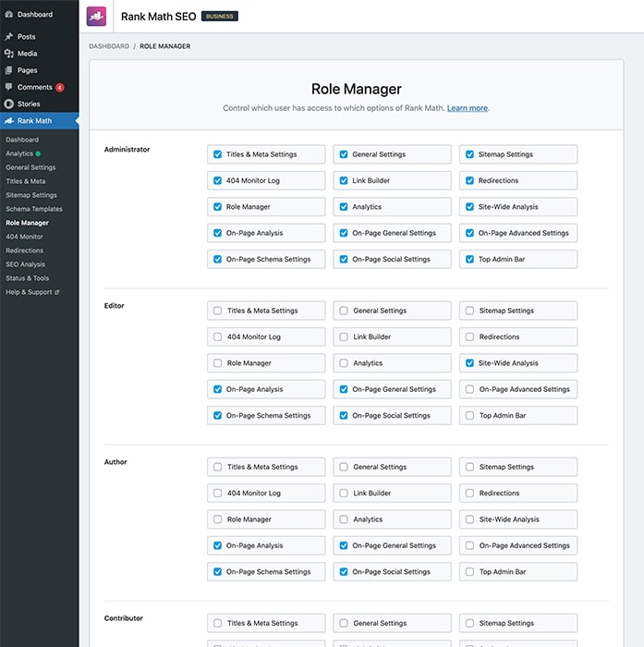644x647 pixels.
Task: Click the Author role label
Action: [115, 462]
